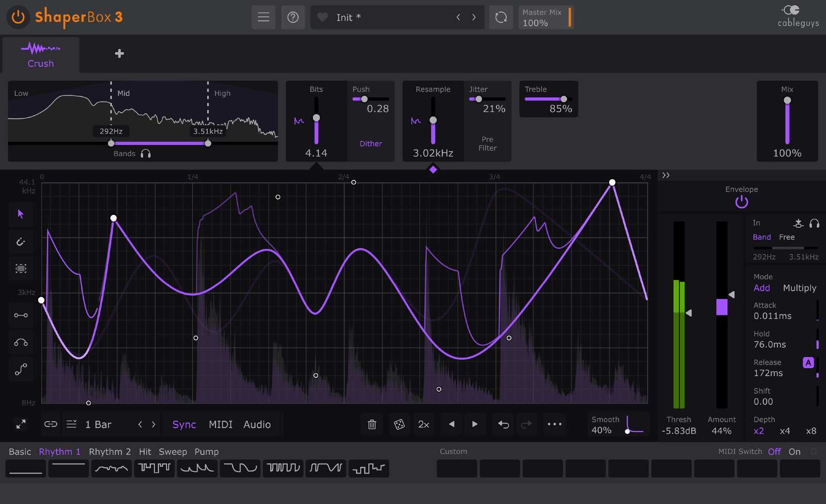Click the dice to randomize the wave

click(x=399, y=424)
